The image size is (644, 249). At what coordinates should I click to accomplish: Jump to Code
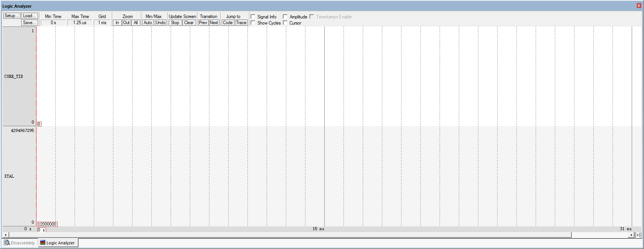pyautogui.click(x=228, y=23)
